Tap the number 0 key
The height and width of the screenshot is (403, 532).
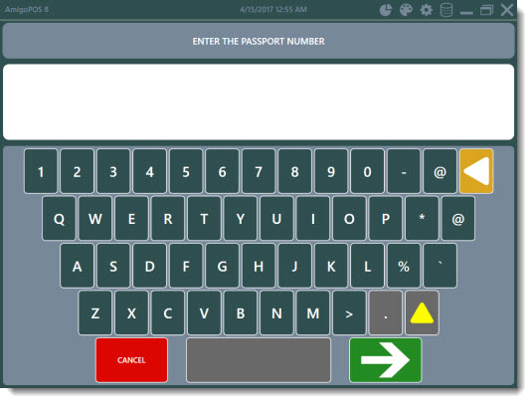(x=368, y=171)
